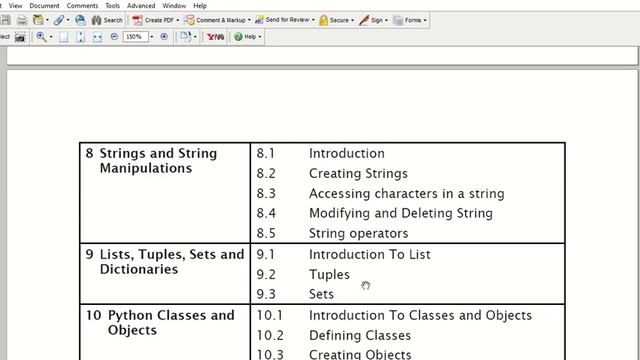Image resolution: width=640 pixels, height=360 pixels.
Task: Click the 'Sets' entry
Action: [x=321, y=294]
